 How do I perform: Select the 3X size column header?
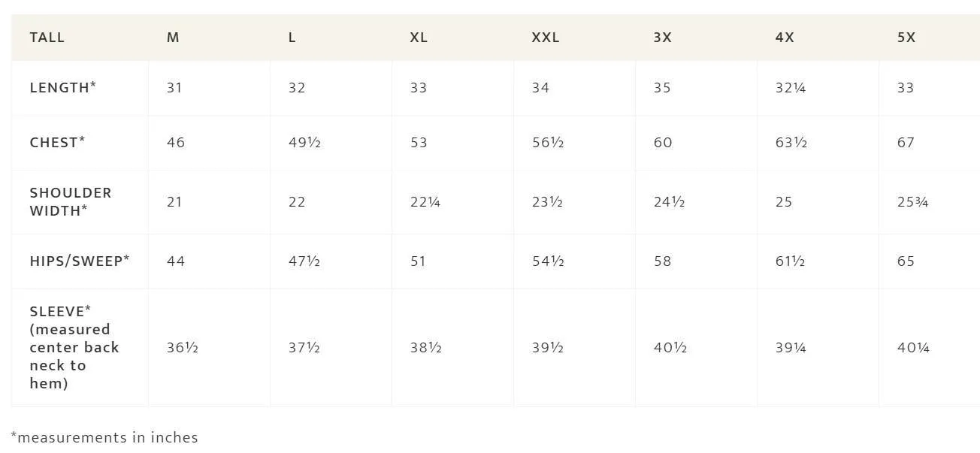coord(662,38)
